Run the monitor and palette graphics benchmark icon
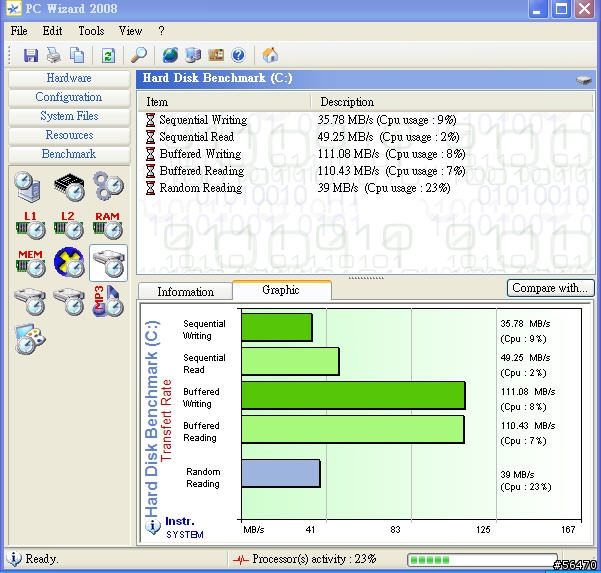 coord(30,339)
